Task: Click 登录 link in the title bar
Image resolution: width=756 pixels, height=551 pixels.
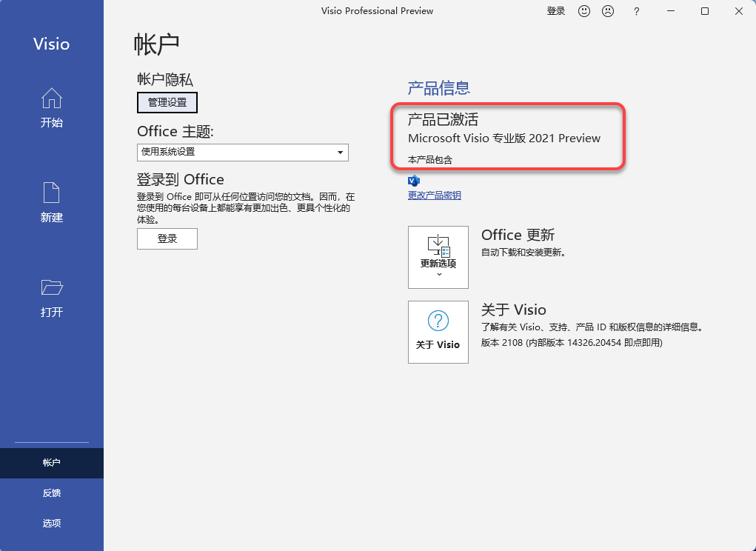Action: (x=556, y=11)
